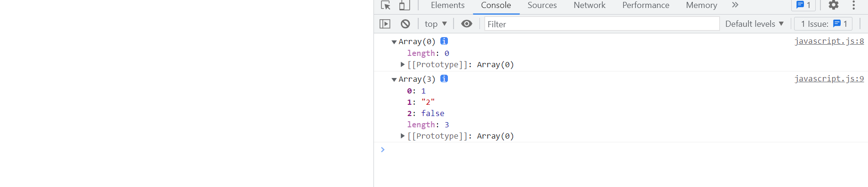Viewport: 868px width, 187px height.
Task: Open the top context dropdown
Action: [436, 23]
